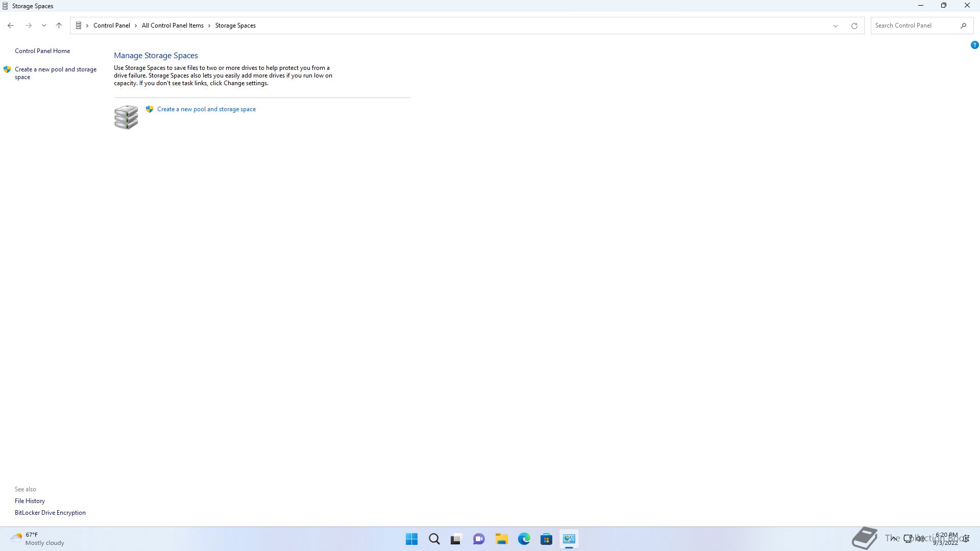This screenshot has width=980, height=551.
Task: Expand the address bar history dropdown
Action: (836, 26)
